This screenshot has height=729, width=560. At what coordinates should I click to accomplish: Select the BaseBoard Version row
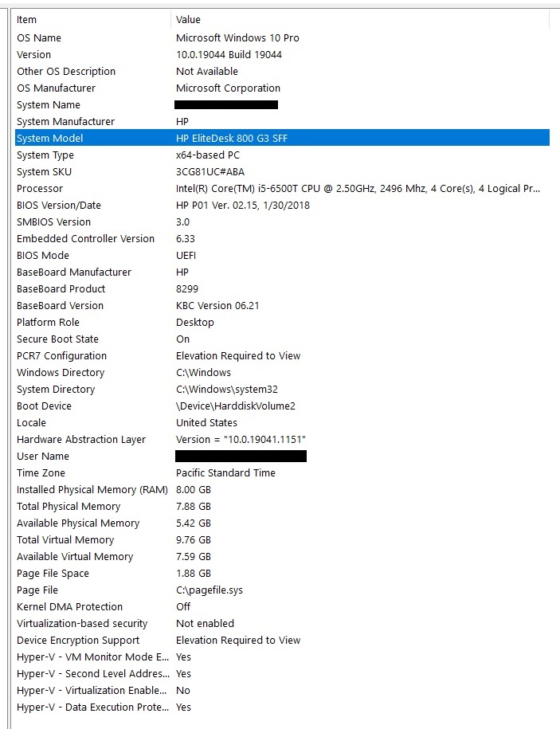click(282, 305)
